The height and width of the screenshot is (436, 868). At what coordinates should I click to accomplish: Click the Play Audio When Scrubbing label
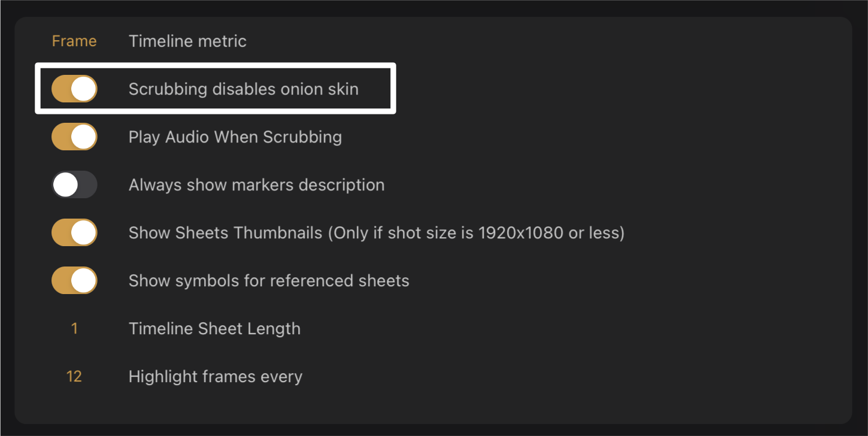click(x=235, y=137)
